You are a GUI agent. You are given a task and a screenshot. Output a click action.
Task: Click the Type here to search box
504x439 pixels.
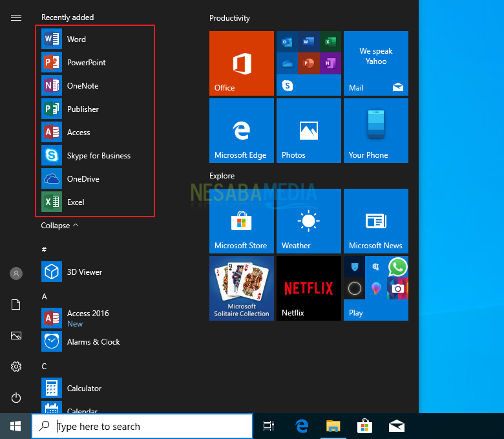pyautogui.click(x=142, y=426)
